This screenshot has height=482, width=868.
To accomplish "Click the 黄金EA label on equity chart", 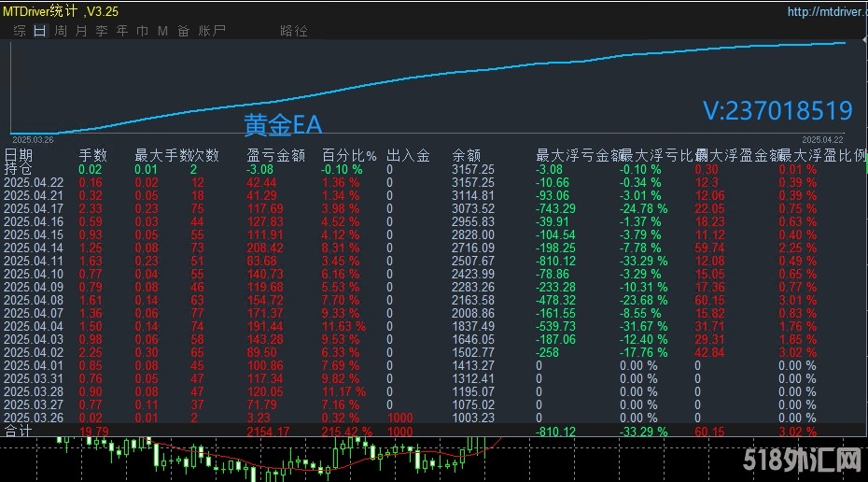I will pyautogui.click(x=283, y=124).
